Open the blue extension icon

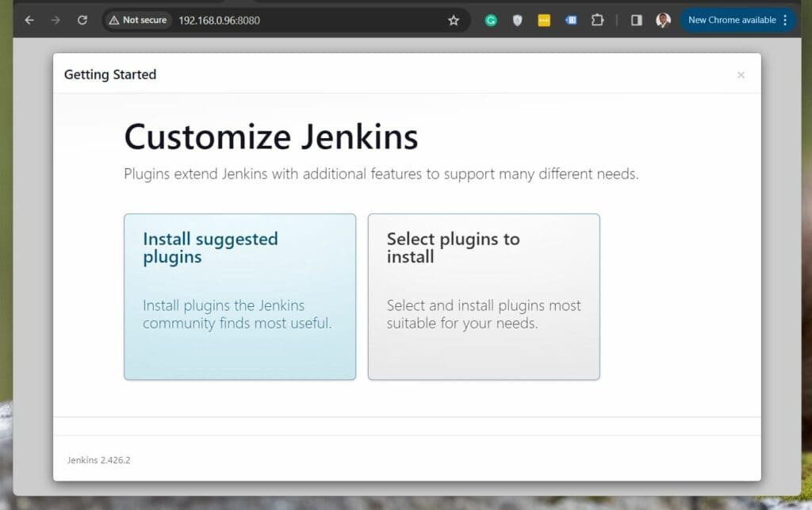pos(571,20)
